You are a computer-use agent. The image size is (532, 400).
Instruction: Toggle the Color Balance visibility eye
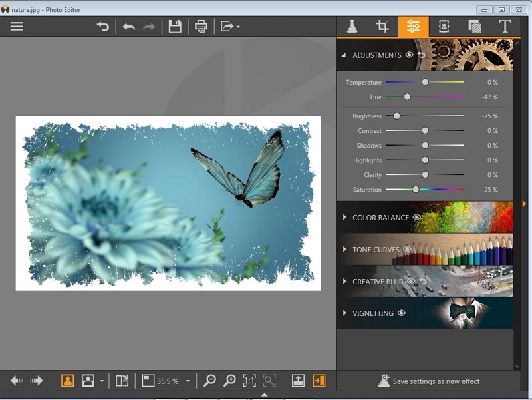click(417, 217)
